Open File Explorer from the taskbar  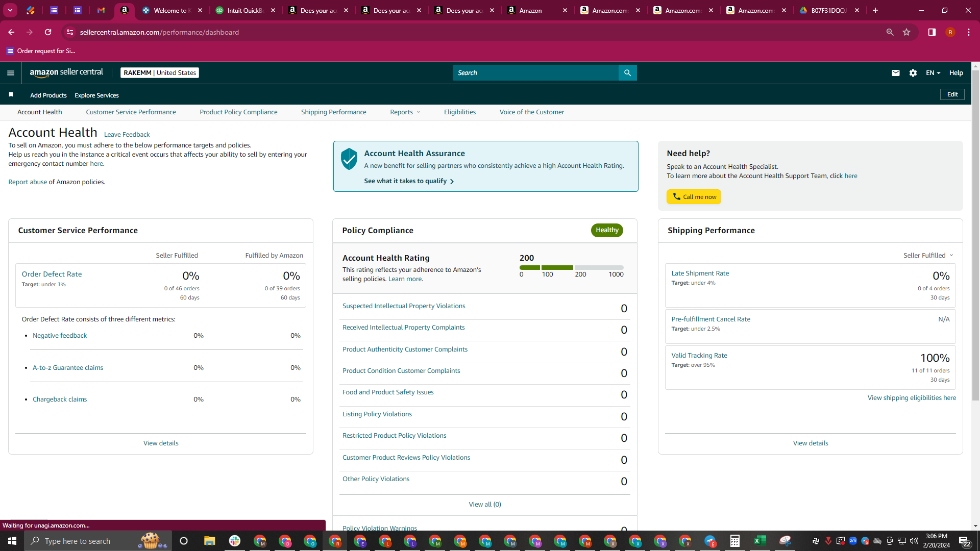point(210,541)
